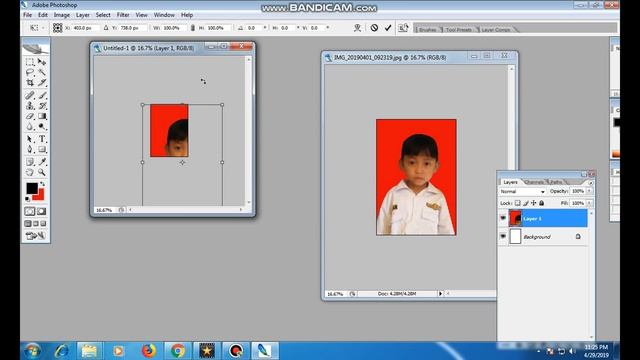Select the Gradient tool
The image size is (640, 360).
(42, 116)
